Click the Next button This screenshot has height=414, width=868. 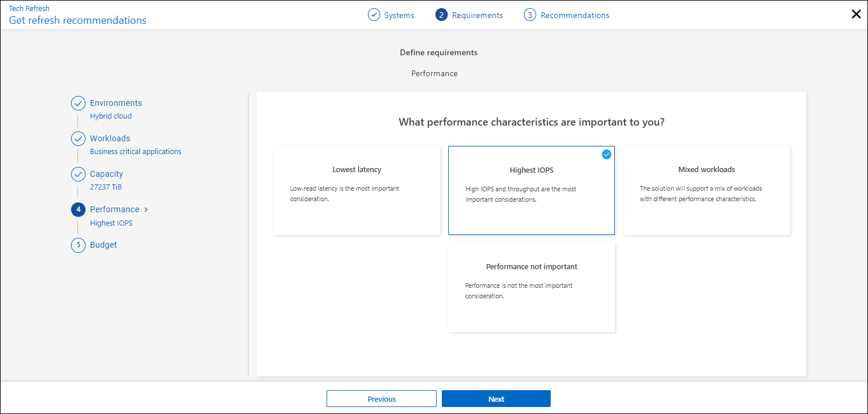pyautogui.click(x=496, y=399)
